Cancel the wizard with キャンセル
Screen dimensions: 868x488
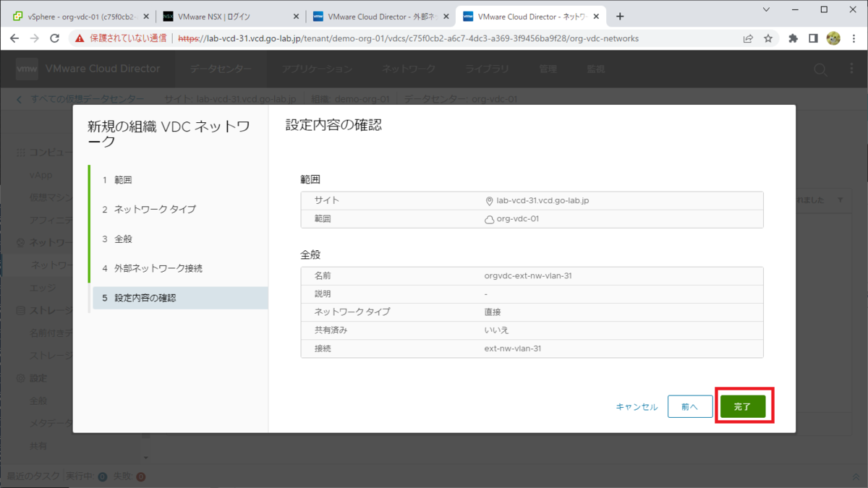pyautogui.click(x=637, y=407)
